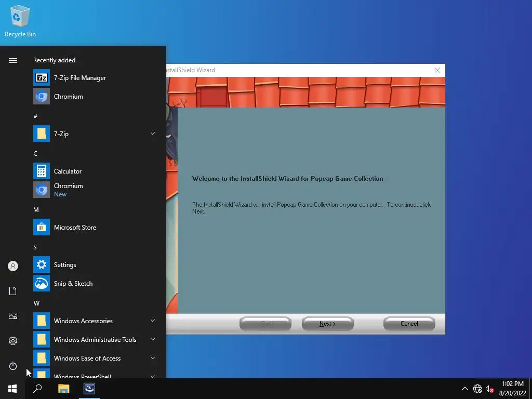Click the Windows Start button
Viewport: 532px width, 399px height.
click(12, 389)
